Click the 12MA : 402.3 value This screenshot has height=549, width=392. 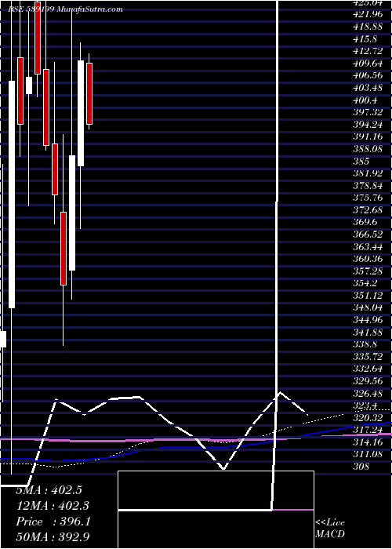point(53,506)
